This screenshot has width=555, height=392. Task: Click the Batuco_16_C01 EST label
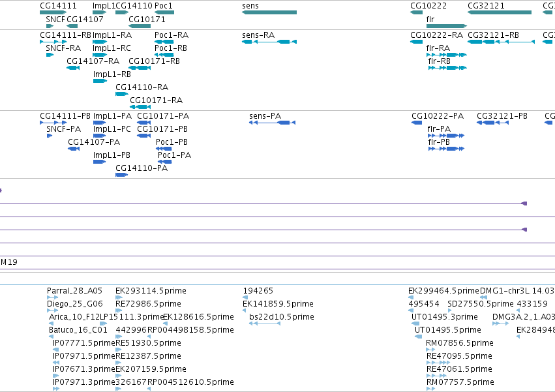78,331
